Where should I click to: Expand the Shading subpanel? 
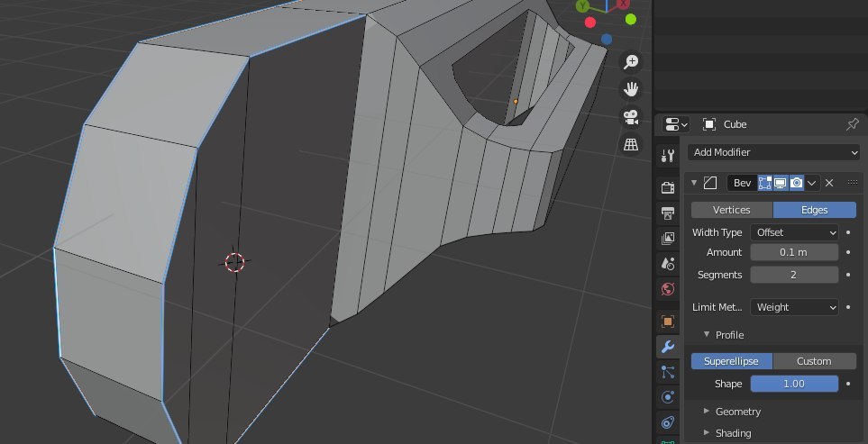click(707, 432)
